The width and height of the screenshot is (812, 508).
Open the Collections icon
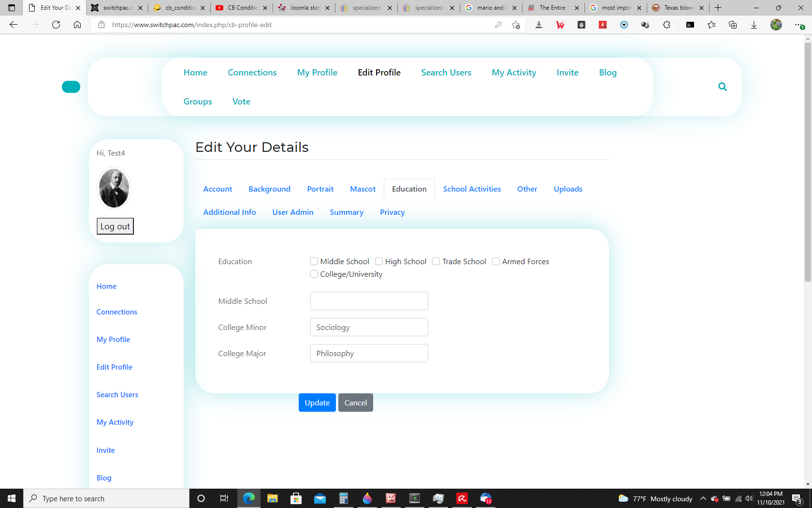click(x=733, y=25)
